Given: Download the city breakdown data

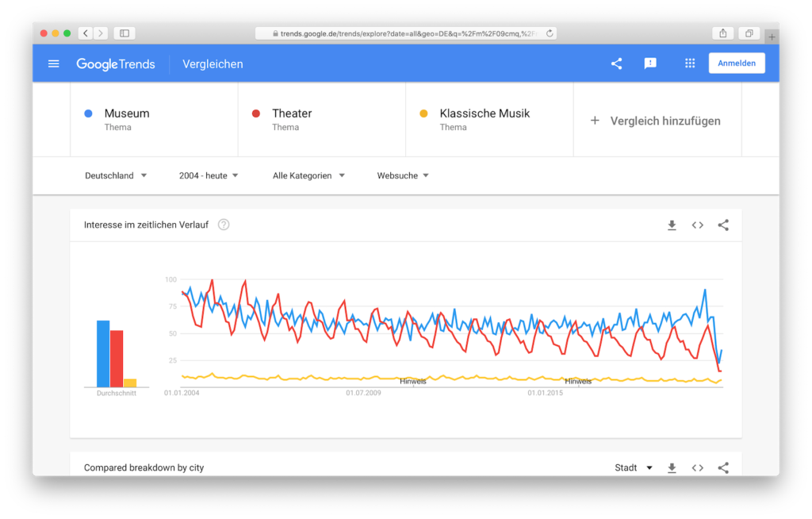Looking at the screenshot, I should (x=672, y=468).
